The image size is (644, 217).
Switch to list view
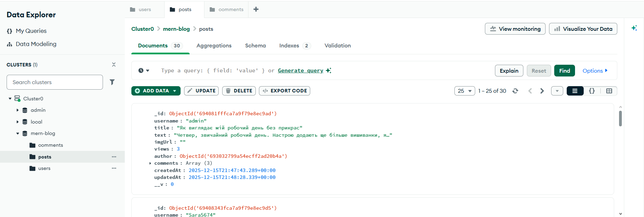tap(575, 91)
